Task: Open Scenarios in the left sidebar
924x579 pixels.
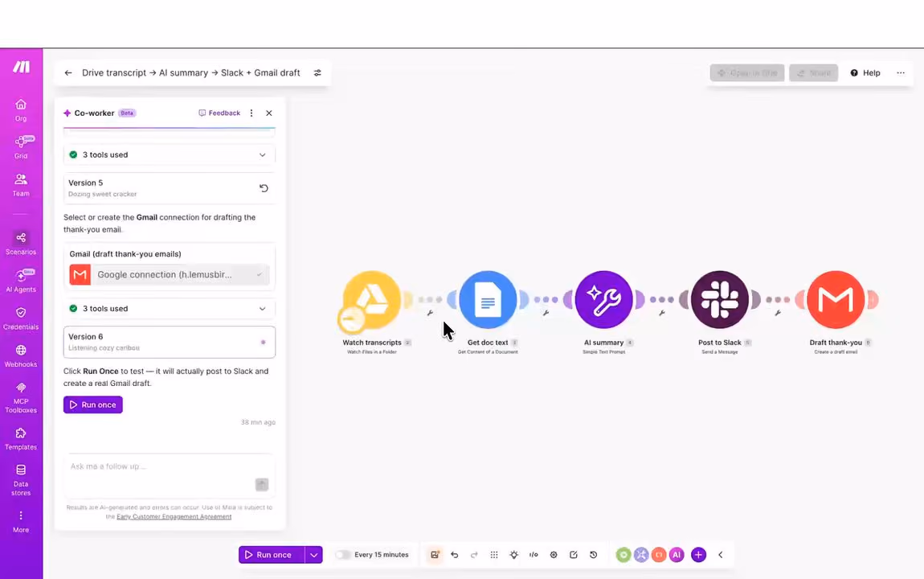Action: (21, 243)
